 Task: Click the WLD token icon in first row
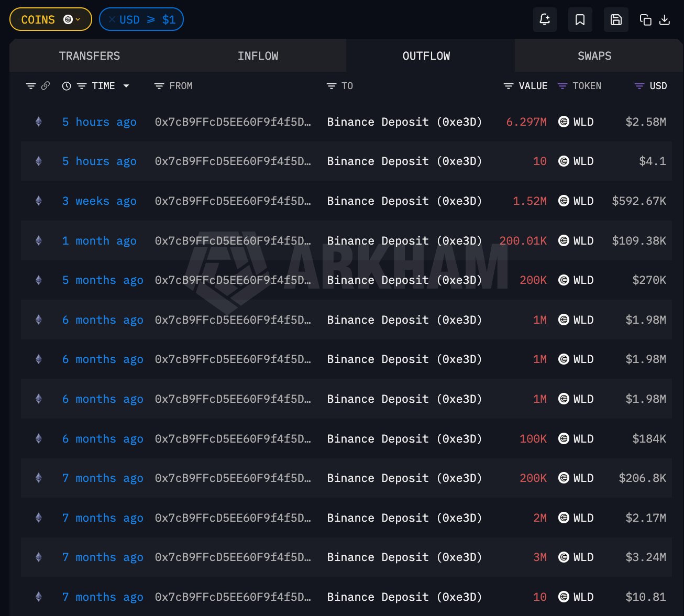pos(564,122)
